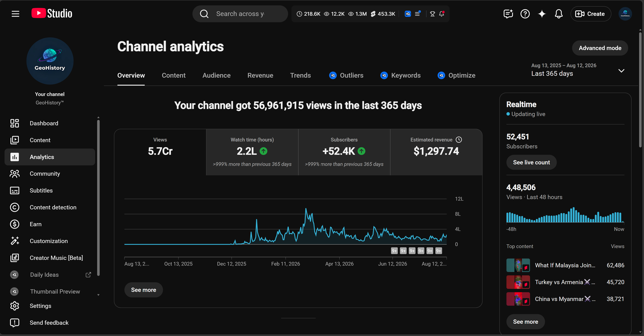Viewport: 644px width, 336px height.
Task: Switch to the Revenue tab
Action: 260,75
